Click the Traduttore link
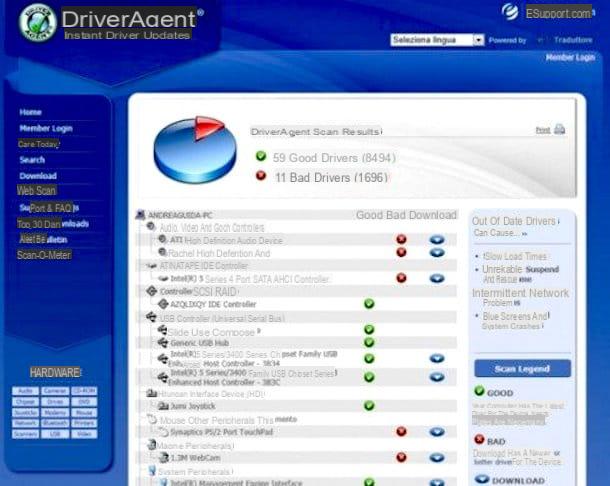Image resolution: width=610 pixels, height=486 pixels. (x=573, y=40)
